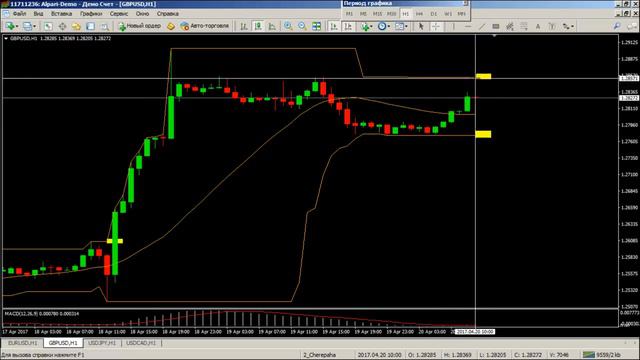Viewport: 640px width, 360px height.
Task: Switch to the EURUSD,H1 chart tab
Action: pyautogui.click(x=23, y=343)
